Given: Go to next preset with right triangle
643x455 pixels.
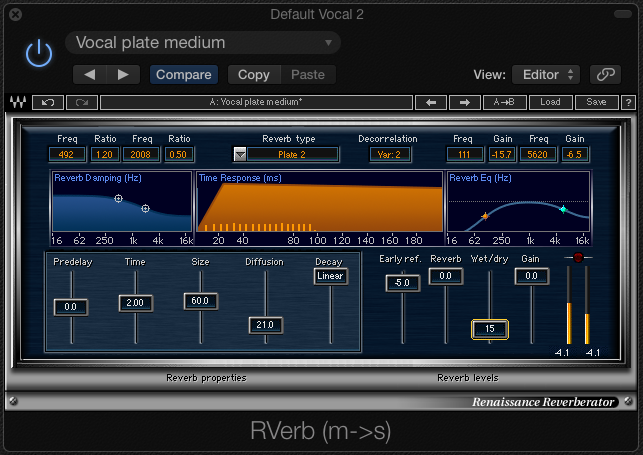Looking at the screenshot, I should tap(123, 75).
